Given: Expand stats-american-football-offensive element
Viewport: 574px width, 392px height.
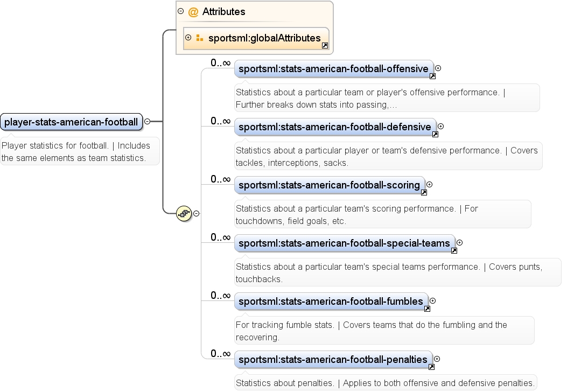Looking at the screenshot, I should coord(438,68).
